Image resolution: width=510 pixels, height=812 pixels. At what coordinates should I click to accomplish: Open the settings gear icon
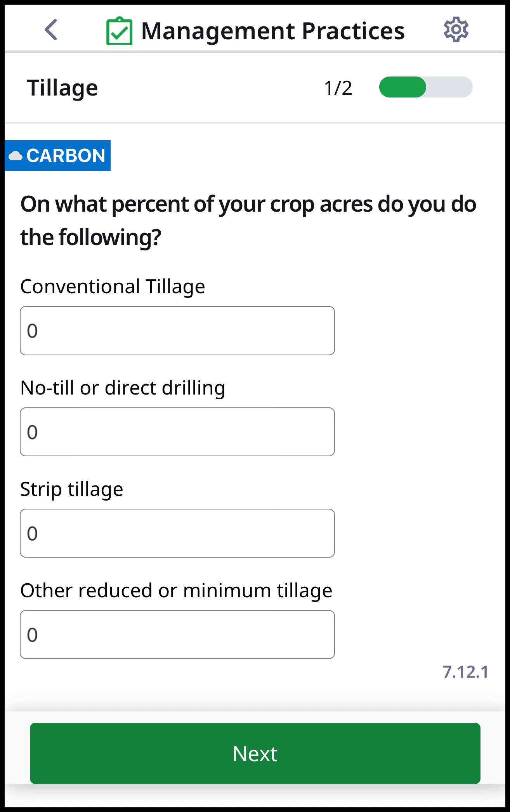[x=457, y=29]
